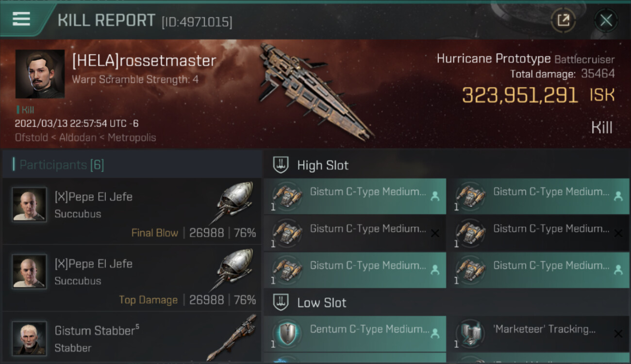Click the share kill report icon

[x=563, y=20]
